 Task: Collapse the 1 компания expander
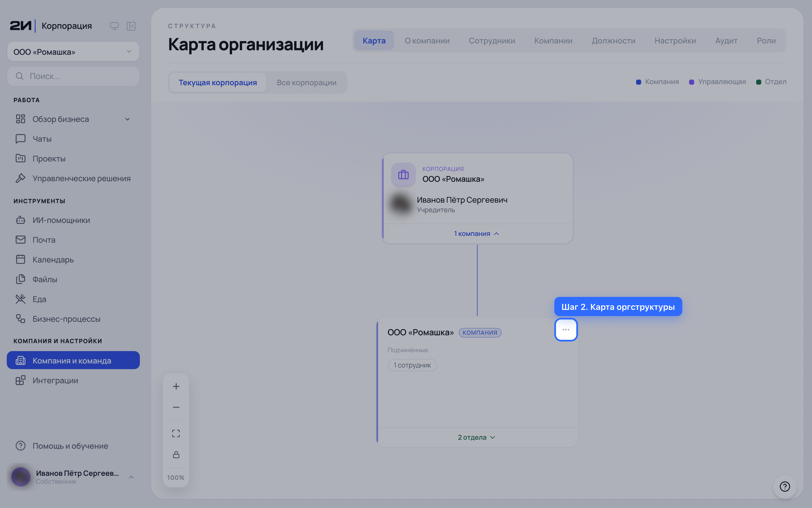click(477, 233)
